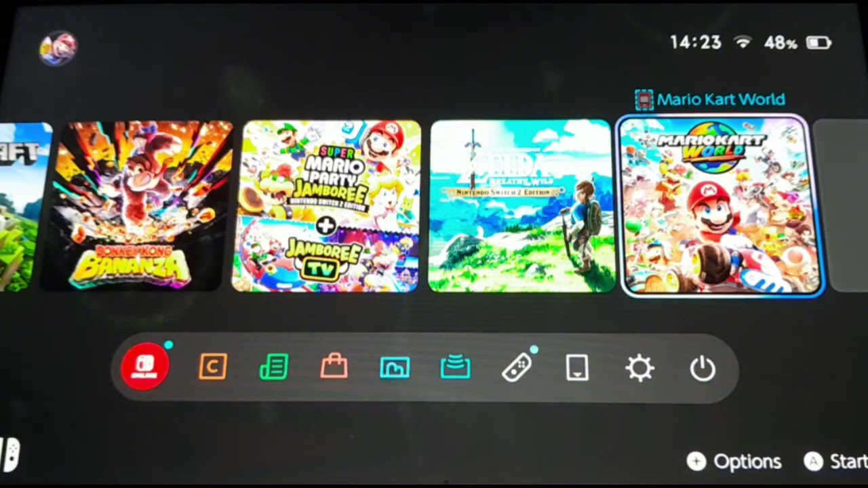Viewport: 868px width, 488px height.
Task: Open the Controllers icon
Action: (x=517, y=367)
